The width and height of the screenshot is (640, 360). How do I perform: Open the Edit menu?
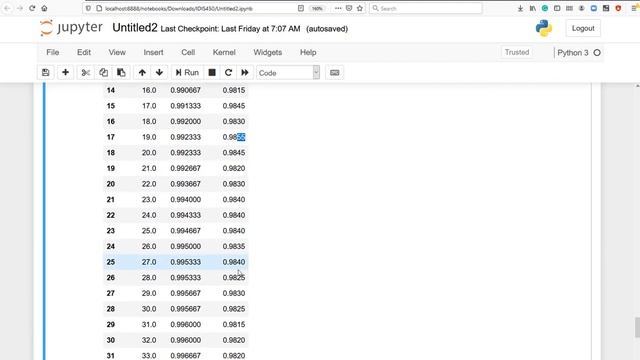[x=84, y=52]
